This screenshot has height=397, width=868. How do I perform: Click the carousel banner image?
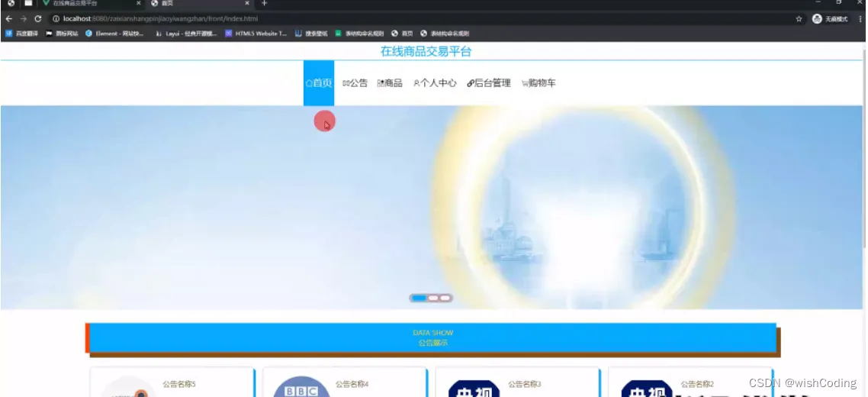(432, 208)
